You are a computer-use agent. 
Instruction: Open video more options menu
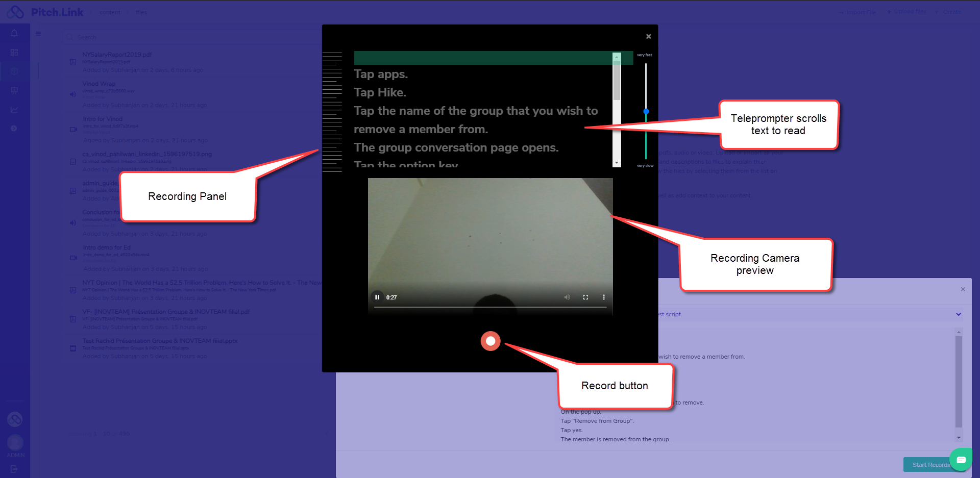(x=604, y=297)
